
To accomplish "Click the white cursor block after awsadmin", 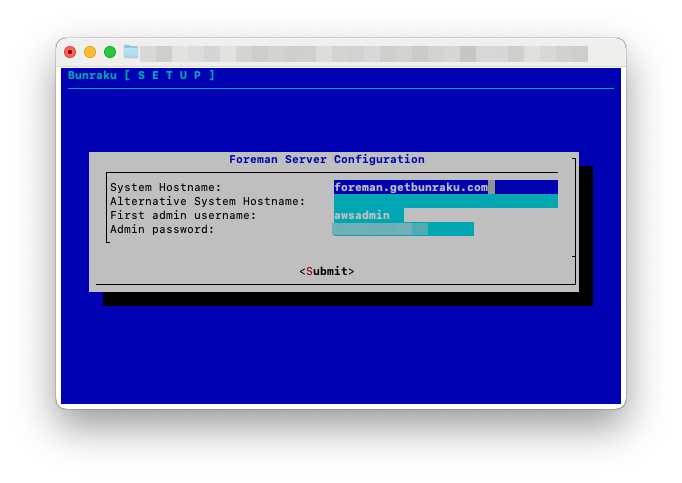I will [397, 215].
